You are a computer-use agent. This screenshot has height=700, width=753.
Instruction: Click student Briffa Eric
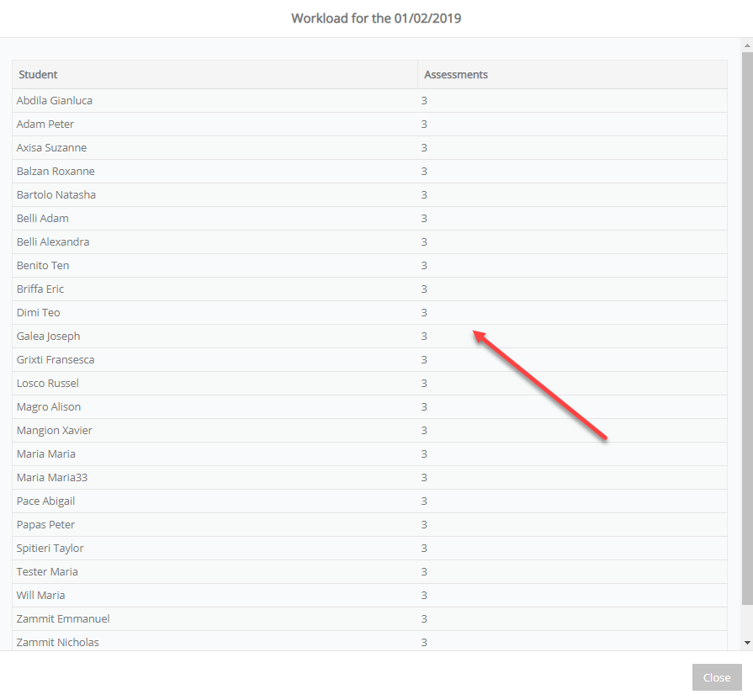[40, 289]
